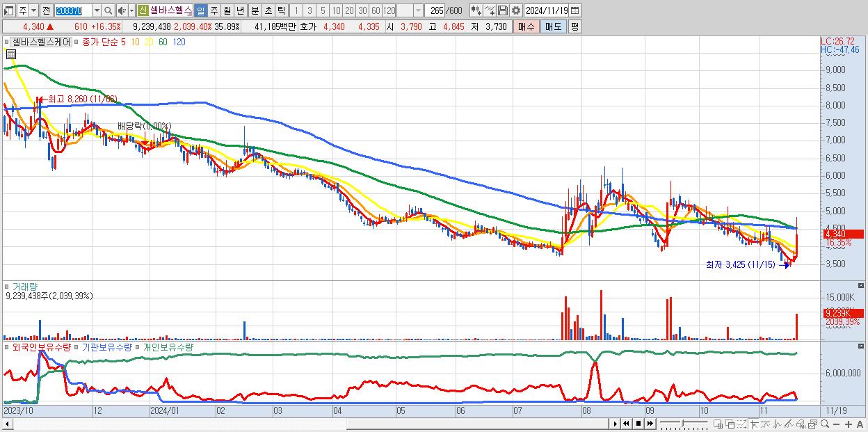The image size is (868, 432).
Task: Click the save chart floppy icon
Action: (x=502, y=10)
